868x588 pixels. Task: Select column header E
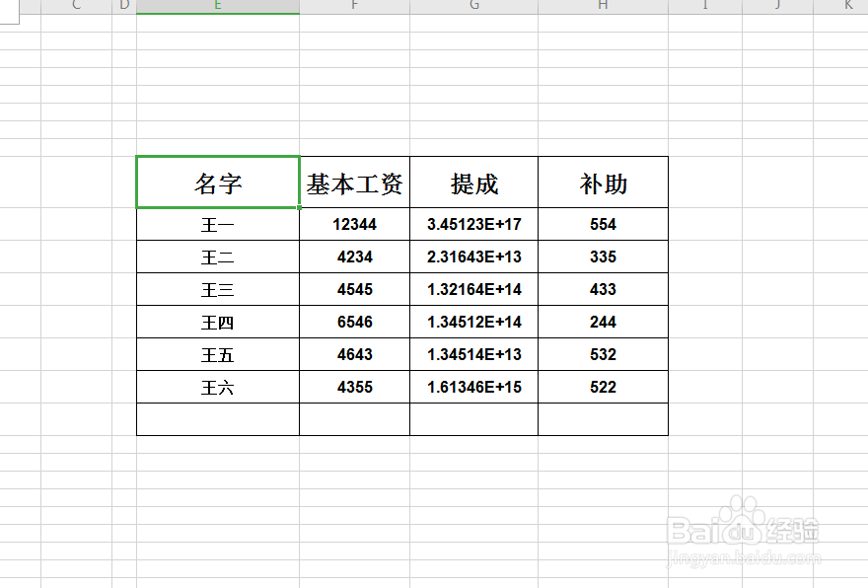(x=217, y=6)
